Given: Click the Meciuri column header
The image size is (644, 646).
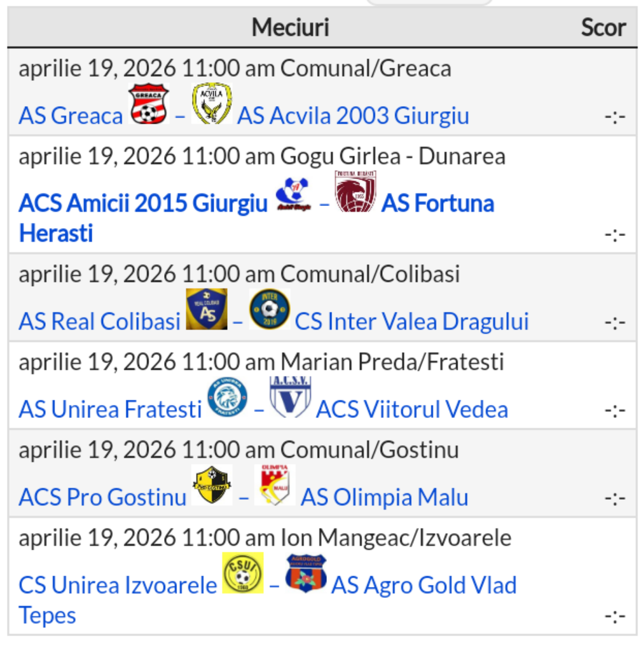Looking at the screenshot, I should (x=290, y=27).
